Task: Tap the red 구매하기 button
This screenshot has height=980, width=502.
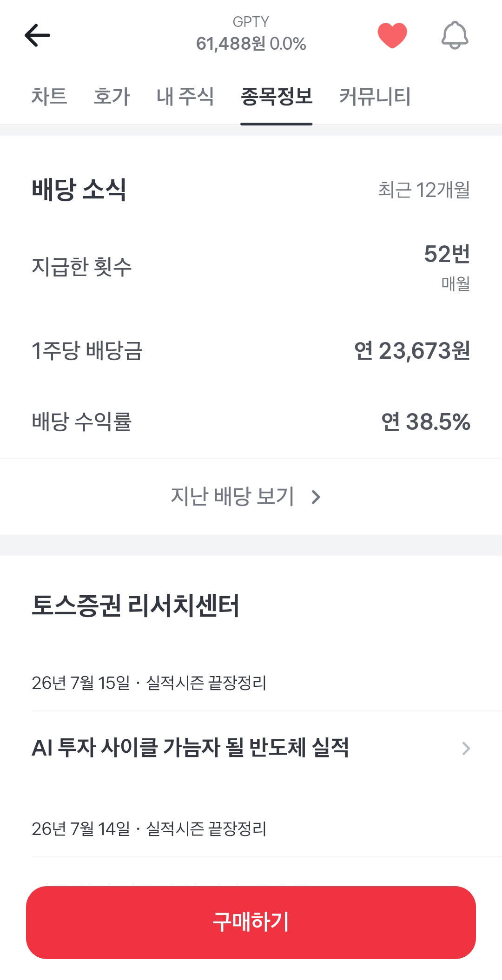Action: [x=251, y=922]
